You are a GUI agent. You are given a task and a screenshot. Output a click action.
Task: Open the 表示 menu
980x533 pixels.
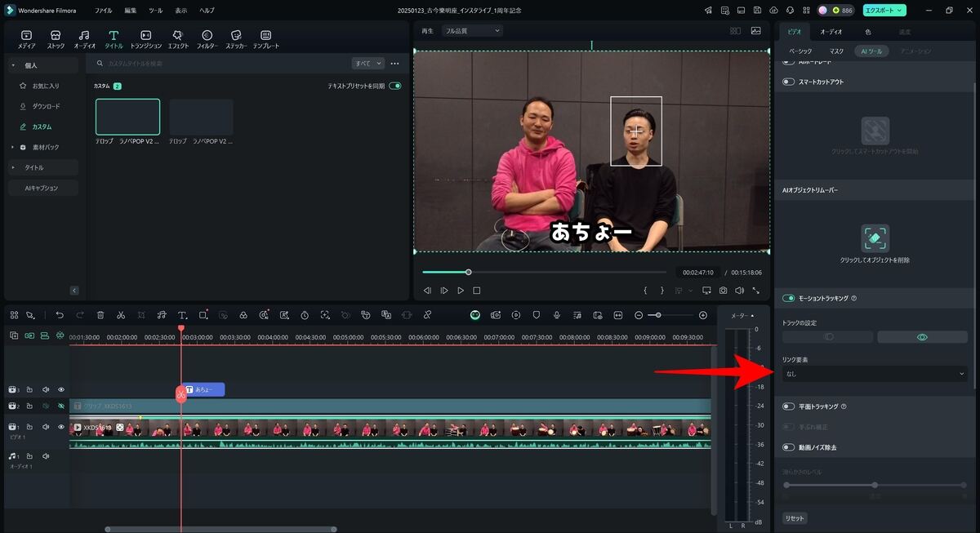180,10
